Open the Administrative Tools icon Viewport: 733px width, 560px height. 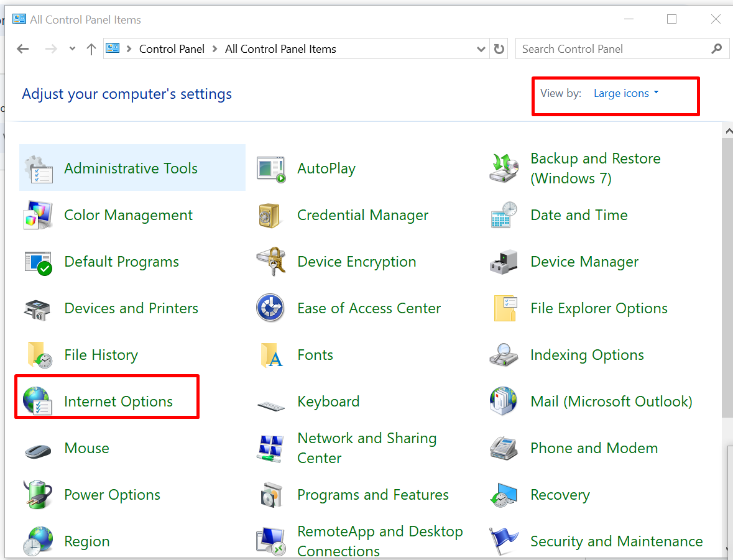pyautogui.click(x=39, y=168)
